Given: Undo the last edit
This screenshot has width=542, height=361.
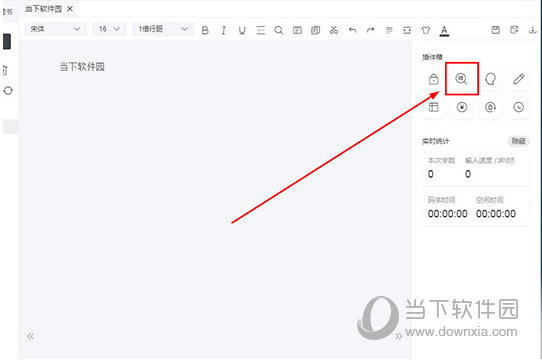Looking at the screenshot, I should pyautogui.click(x=352, y=30).
